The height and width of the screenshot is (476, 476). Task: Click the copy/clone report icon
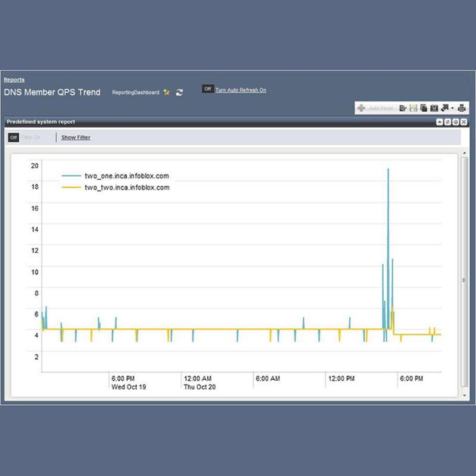[424, 108]
